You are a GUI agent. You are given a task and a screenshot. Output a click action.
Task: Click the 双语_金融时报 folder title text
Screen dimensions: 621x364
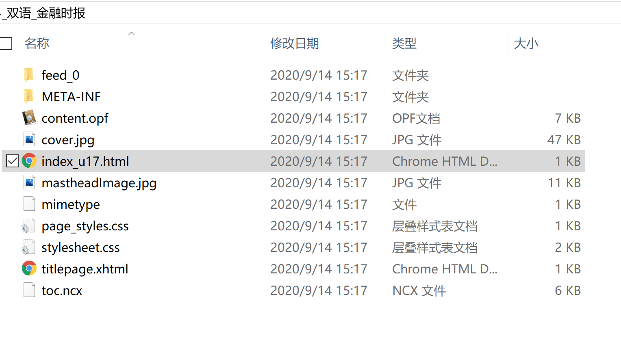46,13
